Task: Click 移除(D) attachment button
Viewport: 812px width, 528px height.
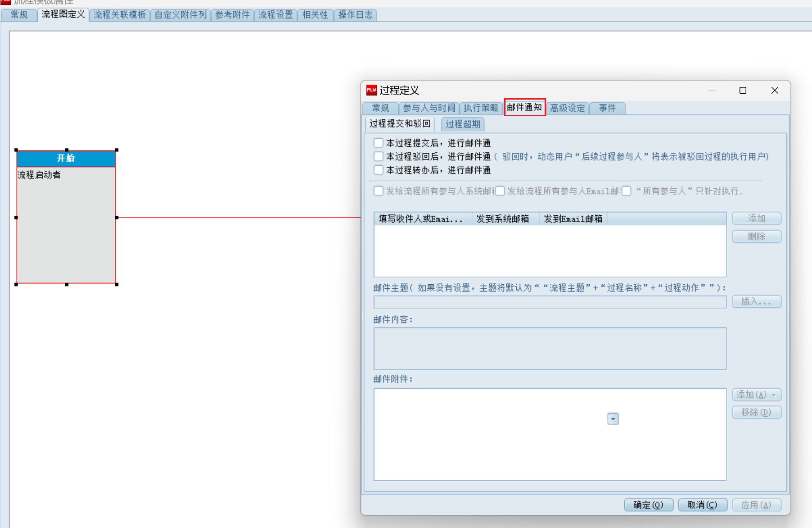Action: (x=757, y=412)
